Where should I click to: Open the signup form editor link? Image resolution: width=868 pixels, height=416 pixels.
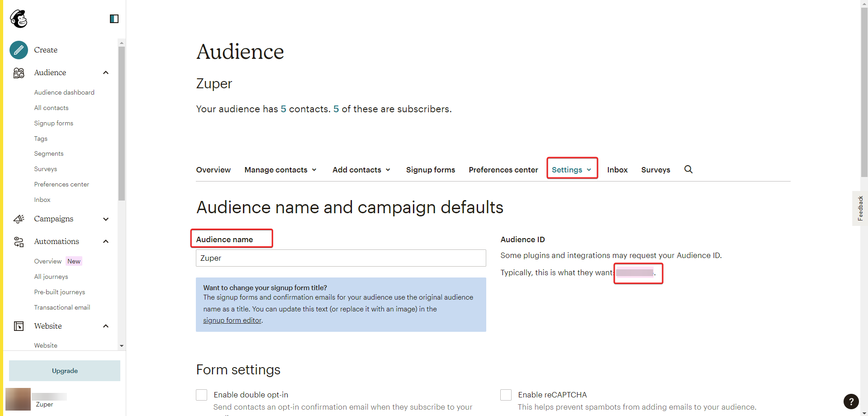coord(232,320)
